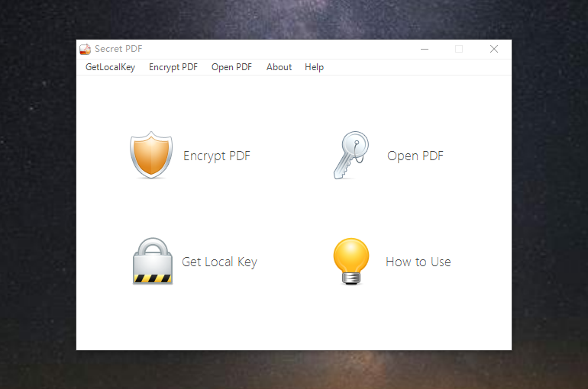Click the starry desktop background outside the window
The image size is (588, 389).
pyautogui.click(x=38, y=191)
